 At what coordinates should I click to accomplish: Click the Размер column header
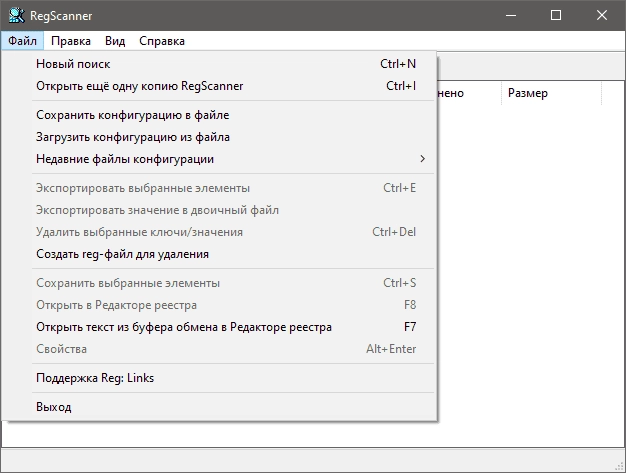[551, 93]
